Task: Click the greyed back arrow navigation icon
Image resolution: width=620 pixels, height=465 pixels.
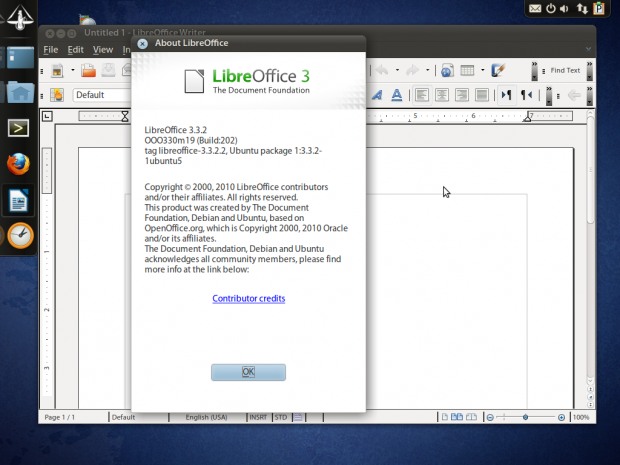Action: click(x=574, y=95)
